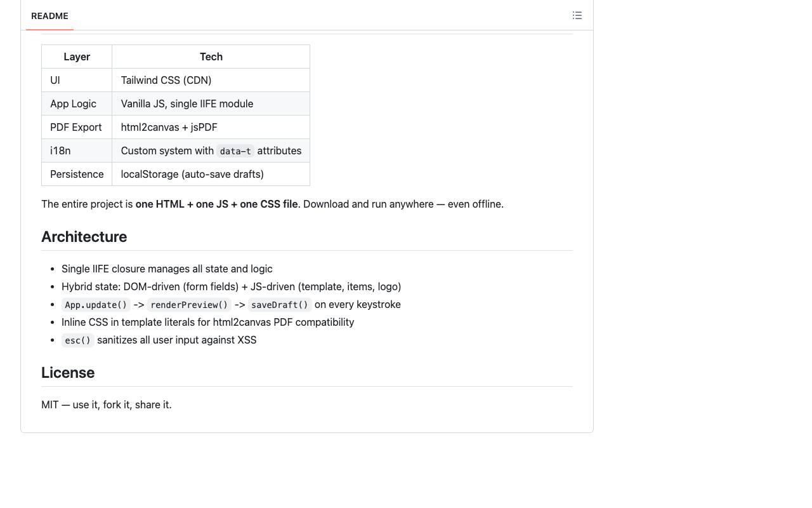Click the saveDraft() code snippet
The width and height of the screenshot is (812, 508).
pos(280,305)
